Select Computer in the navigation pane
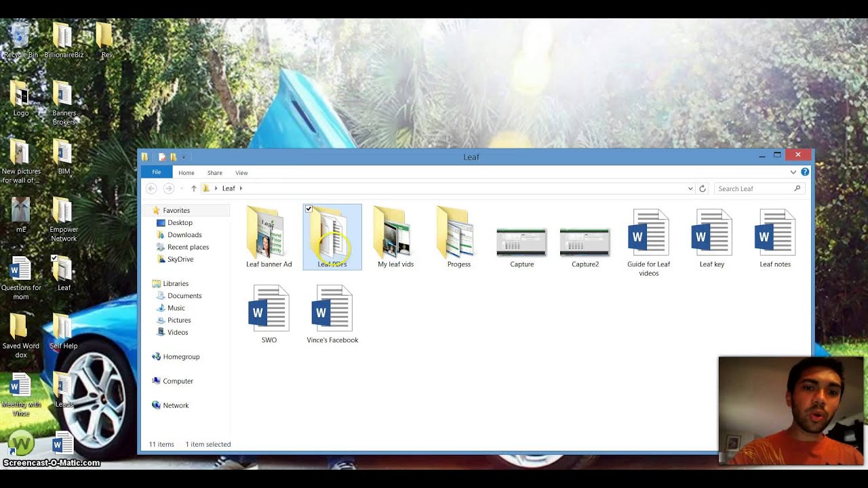This screenshot has width=868, height=488. pyautogui.click(x=178, y=382)
